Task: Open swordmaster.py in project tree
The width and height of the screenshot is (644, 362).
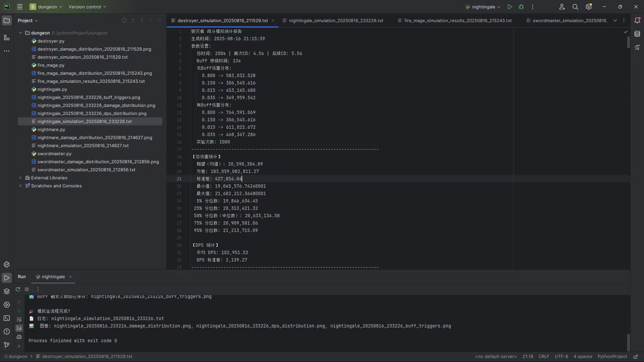Action: click(x=54, y=154)
